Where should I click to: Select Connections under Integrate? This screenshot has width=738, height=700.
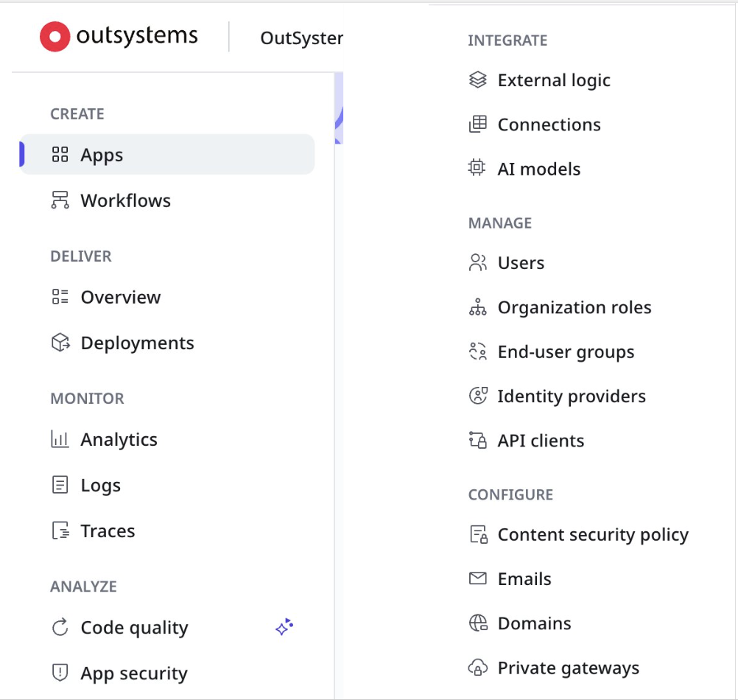(x=549, y=125)
